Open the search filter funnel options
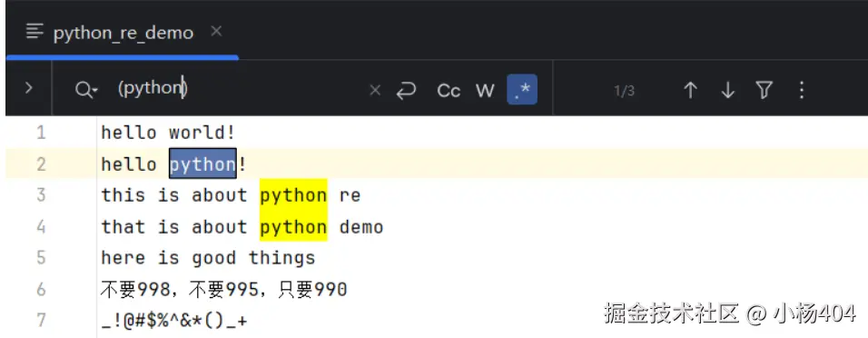This screenshot has width=868, height=338. tap(764, 90)
